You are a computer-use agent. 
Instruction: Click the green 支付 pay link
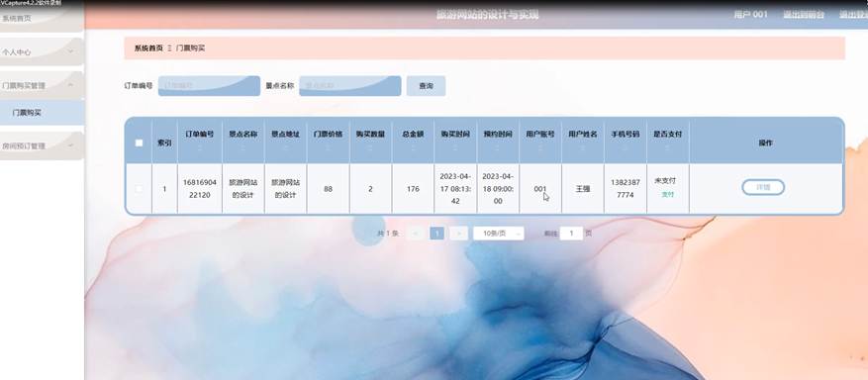[x=668, y=195]
